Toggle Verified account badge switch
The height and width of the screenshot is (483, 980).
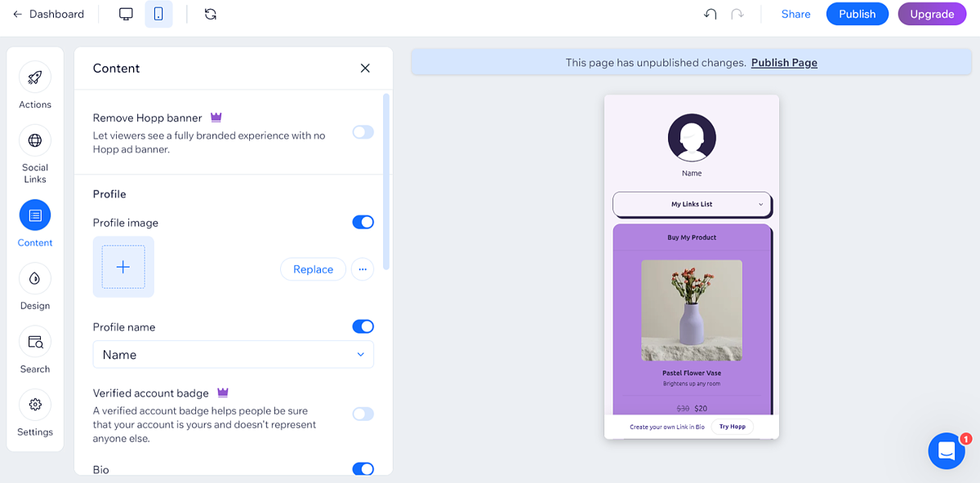click(363, 414)
